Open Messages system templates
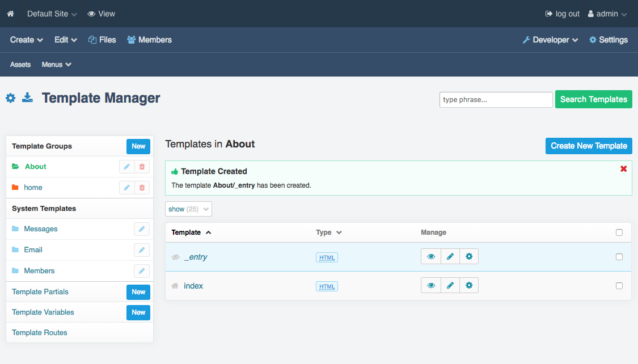 click(x=41, y=229)
